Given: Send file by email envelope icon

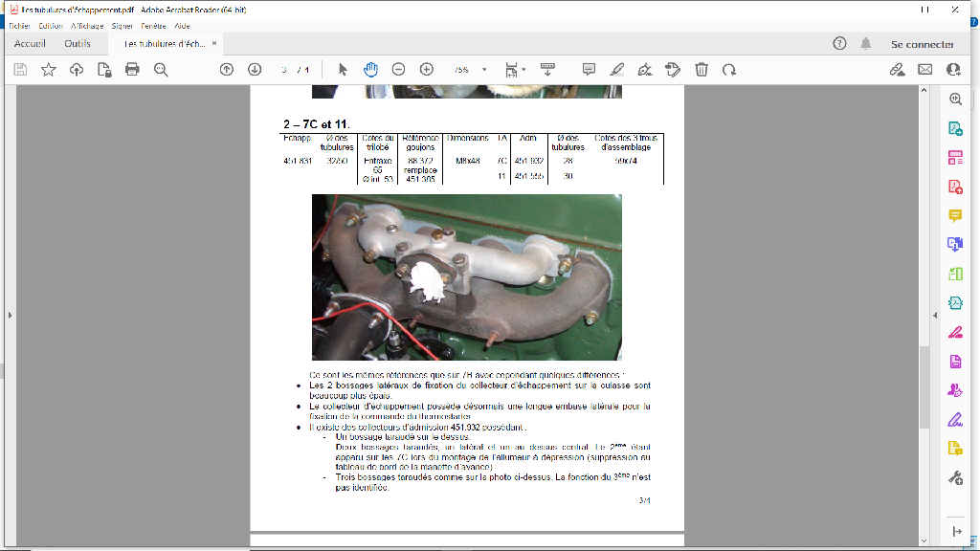Looking at the screenshot, I should pos(924,69).
